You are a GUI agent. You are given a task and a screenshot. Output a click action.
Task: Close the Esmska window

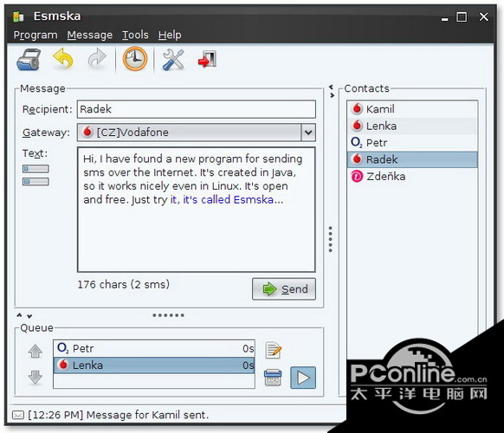(x=484, y=16)
